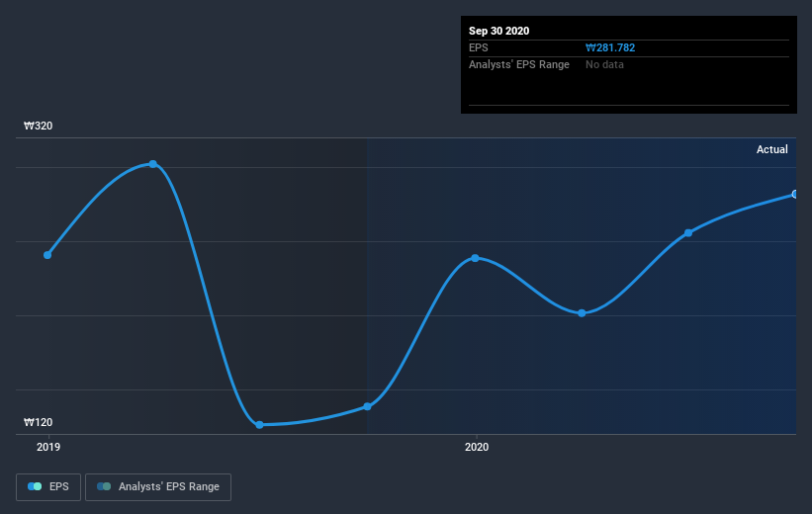
Task: Click the 2019 x-axis label
Action: click(x=48, y=447)
